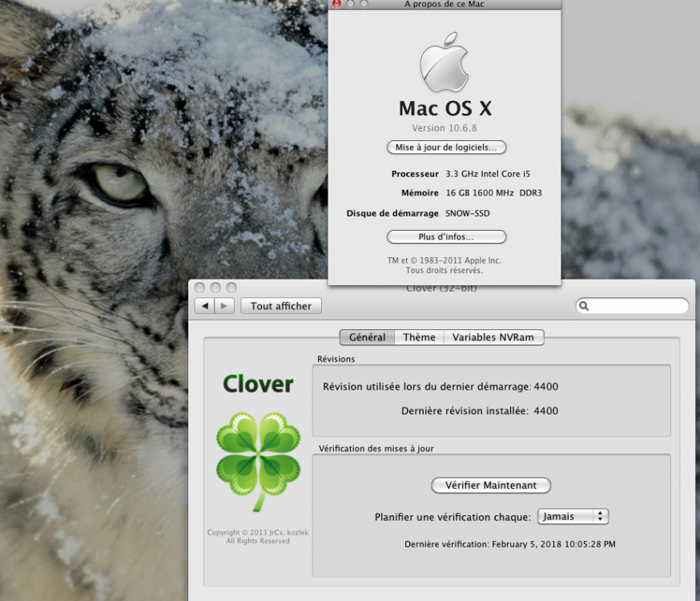
Task: Switch to the Thème tab
Action: click(419, 337)
